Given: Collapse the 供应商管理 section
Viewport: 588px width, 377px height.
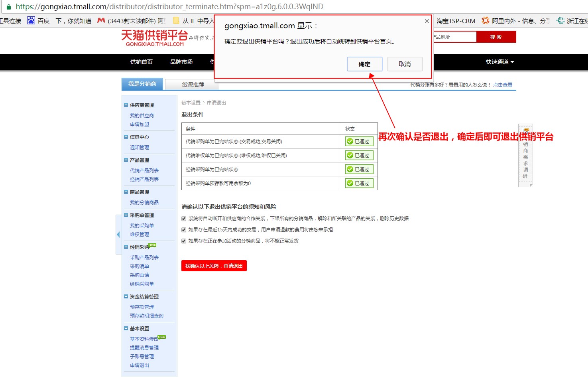Looking at the screenshot, I should [x=126, y=105].
